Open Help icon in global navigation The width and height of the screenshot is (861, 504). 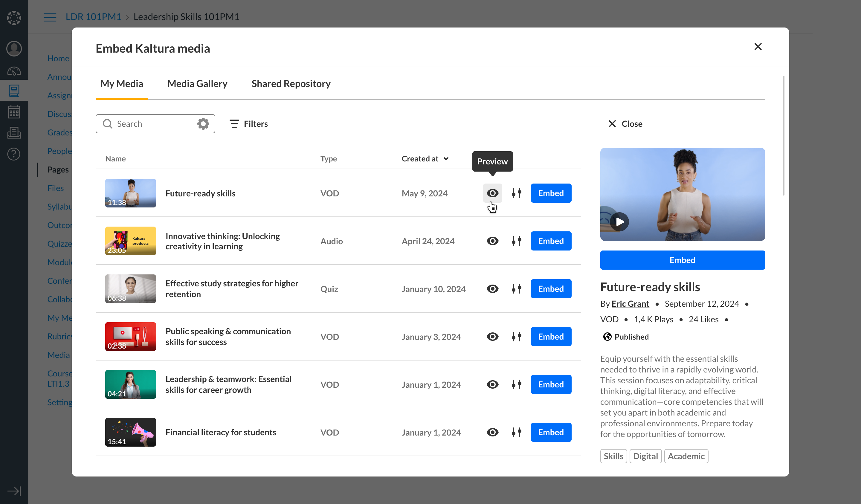(x=14, y=154)
